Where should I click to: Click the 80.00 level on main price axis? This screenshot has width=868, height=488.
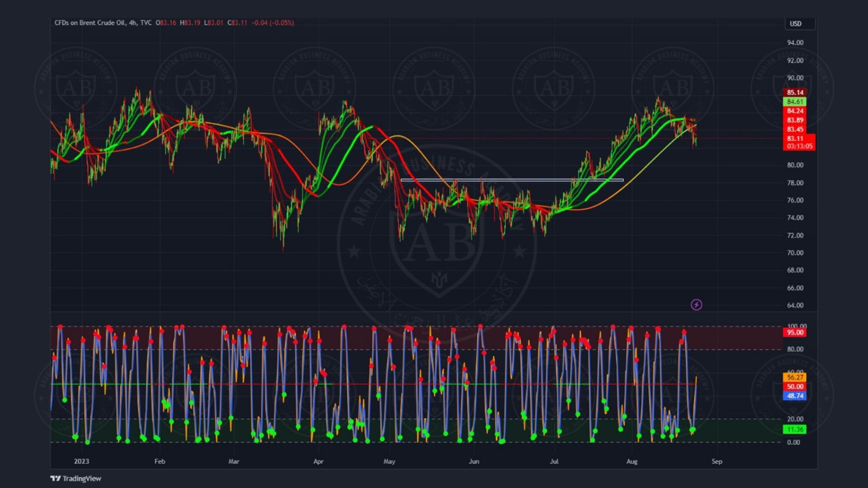[x=795, y=165]
